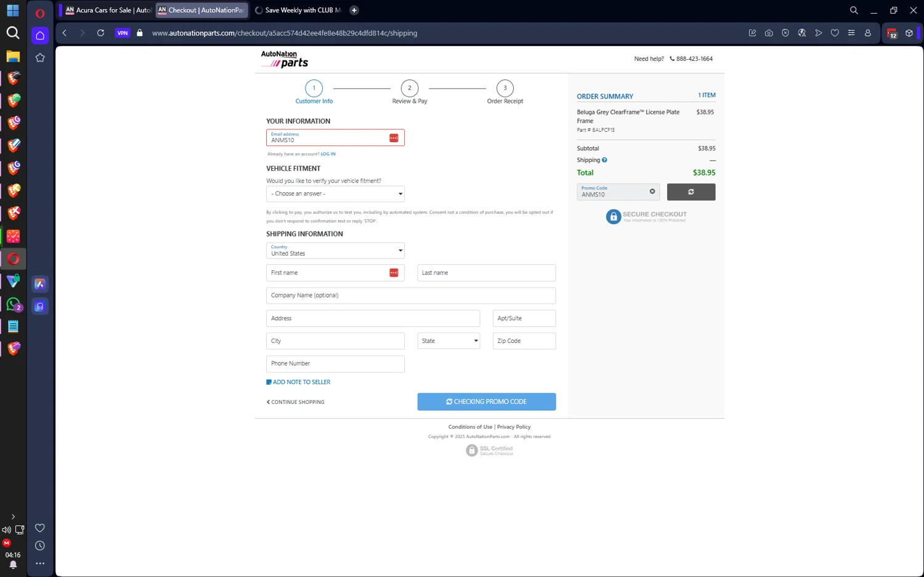
Task: Click the password manager icon in First name field
Action: 394,273
